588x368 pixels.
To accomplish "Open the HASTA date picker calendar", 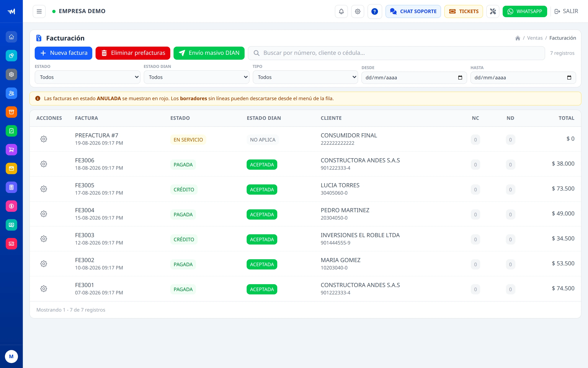I will coord(569,78).
